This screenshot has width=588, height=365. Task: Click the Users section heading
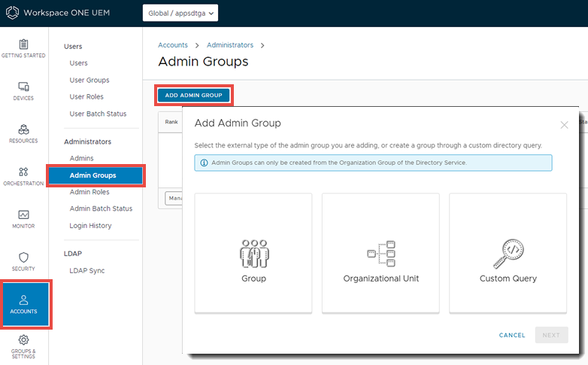pyautogui.click(x=73, y=46)
